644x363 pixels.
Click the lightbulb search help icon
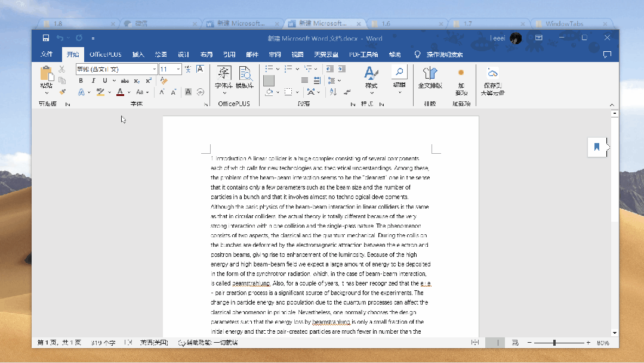tap(417, 55)
